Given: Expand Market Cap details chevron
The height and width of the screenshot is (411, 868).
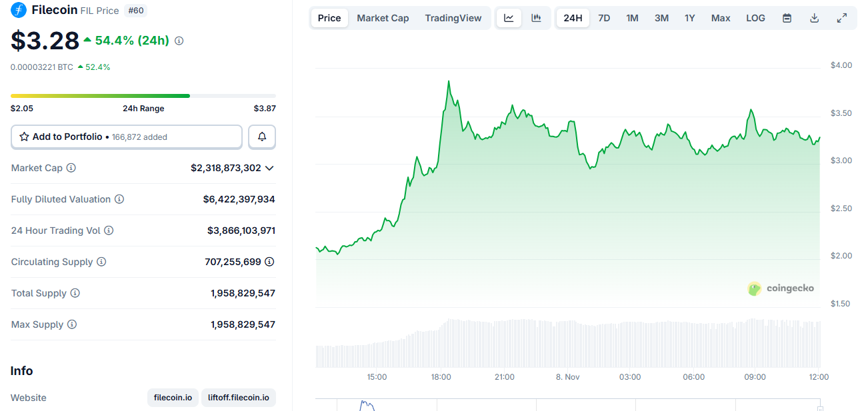Looking at the screenshot, I should tap(269, 168).
